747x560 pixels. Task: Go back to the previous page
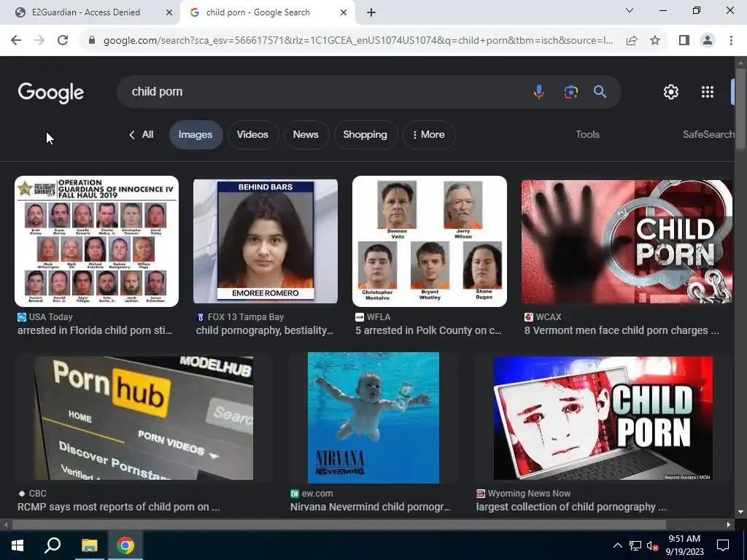(x=16, y=41)
